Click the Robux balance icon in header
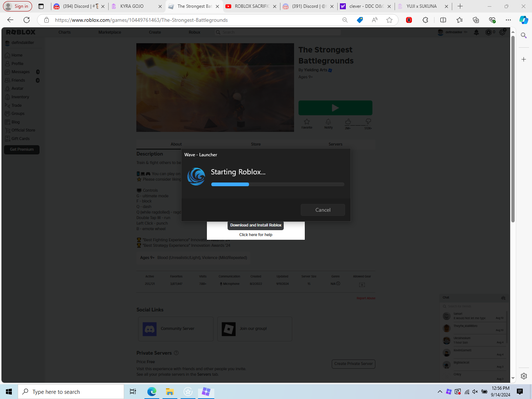 click(x=488, y=32)
